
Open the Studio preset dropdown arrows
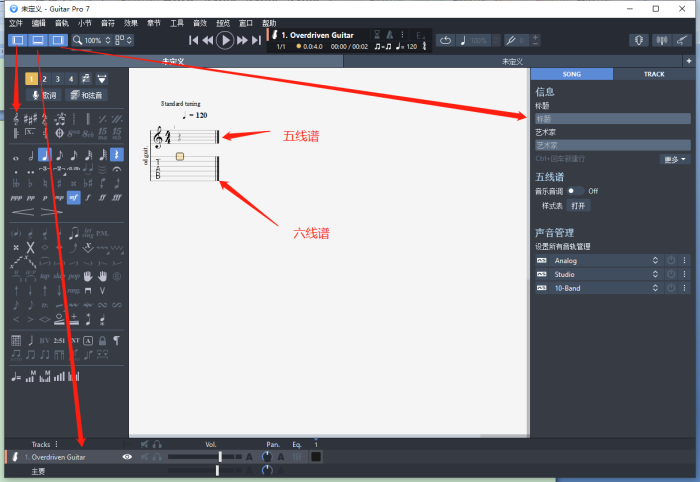[655, 274]
